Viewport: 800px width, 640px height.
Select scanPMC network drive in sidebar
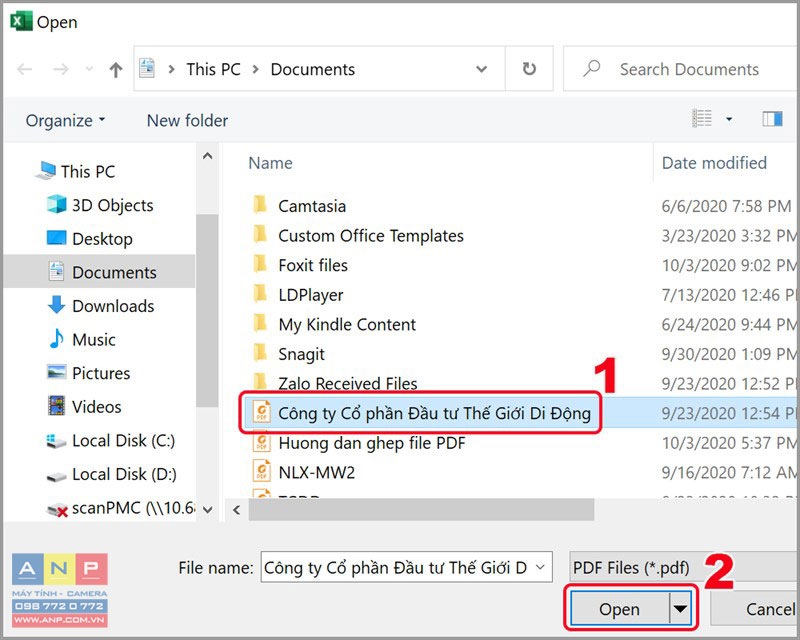coord(121,508)
